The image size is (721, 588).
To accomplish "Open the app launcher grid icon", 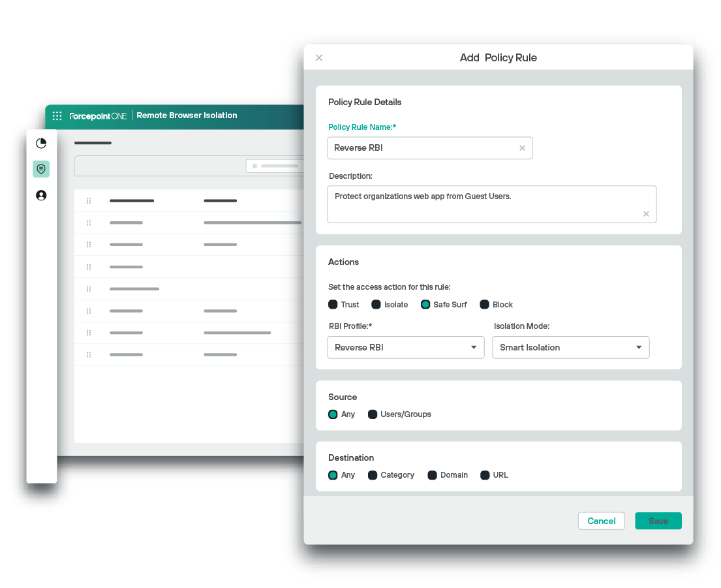I will click(57, 116).
